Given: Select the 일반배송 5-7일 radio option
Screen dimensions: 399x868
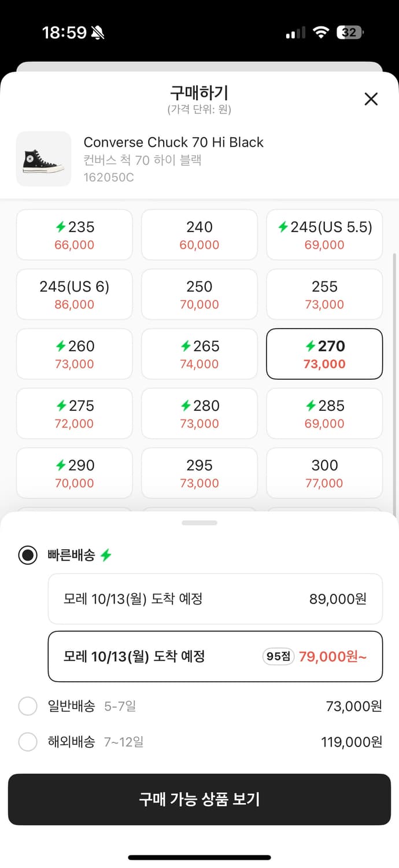Looking at the screenshot, I should [28, 706].
